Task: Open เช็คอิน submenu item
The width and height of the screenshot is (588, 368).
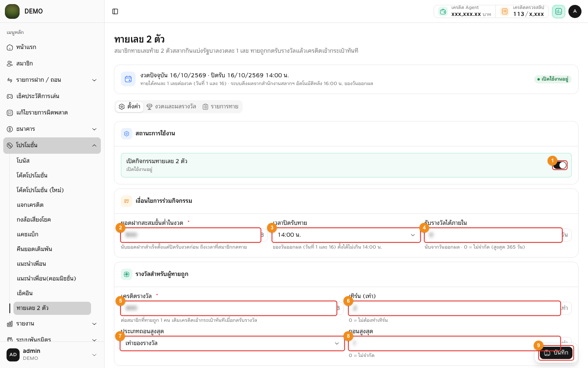Action: point(52,293)
